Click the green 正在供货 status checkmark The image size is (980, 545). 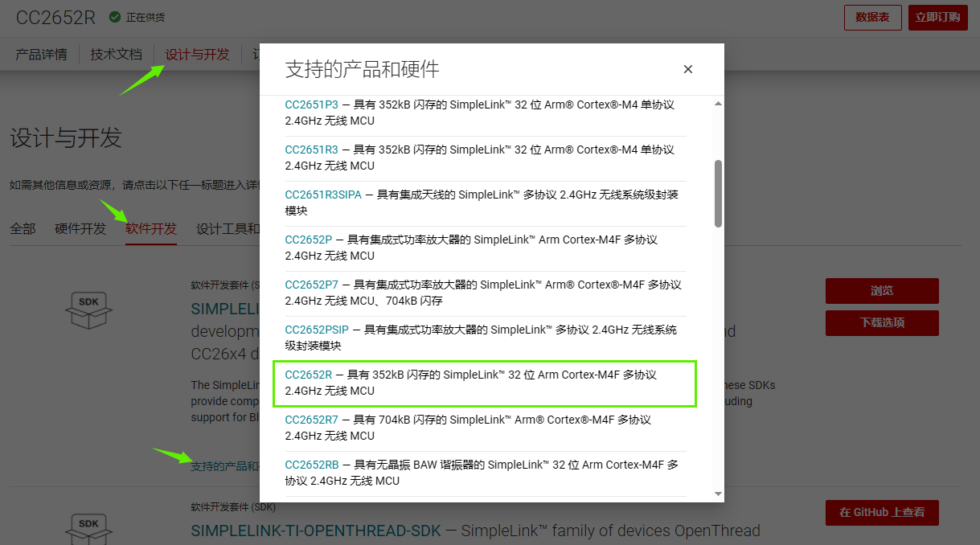tap(115, 17)
